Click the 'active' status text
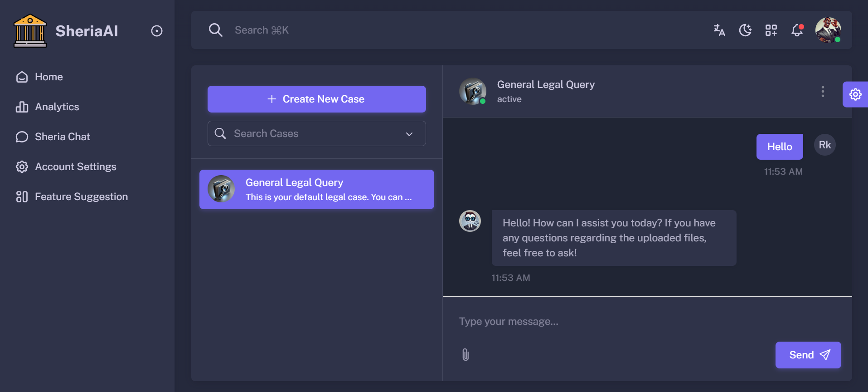The height and width of the screenshot is (392, 868). pos(509,99)
